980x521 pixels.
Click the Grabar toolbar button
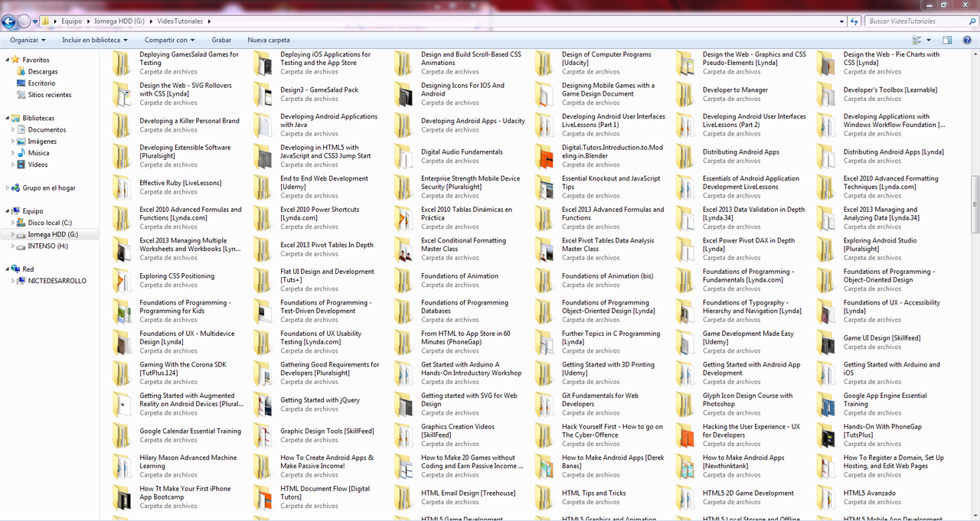(221, 40)
